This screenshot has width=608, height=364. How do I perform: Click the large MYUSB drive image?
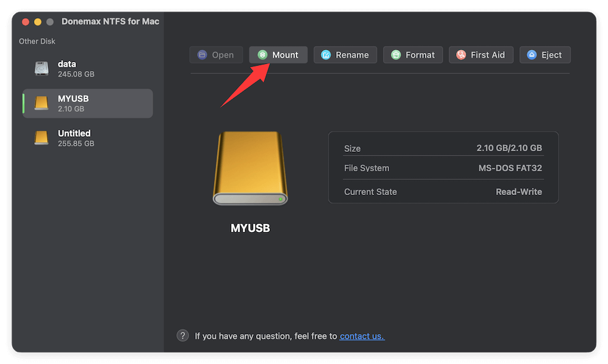[x=250, y=168]
